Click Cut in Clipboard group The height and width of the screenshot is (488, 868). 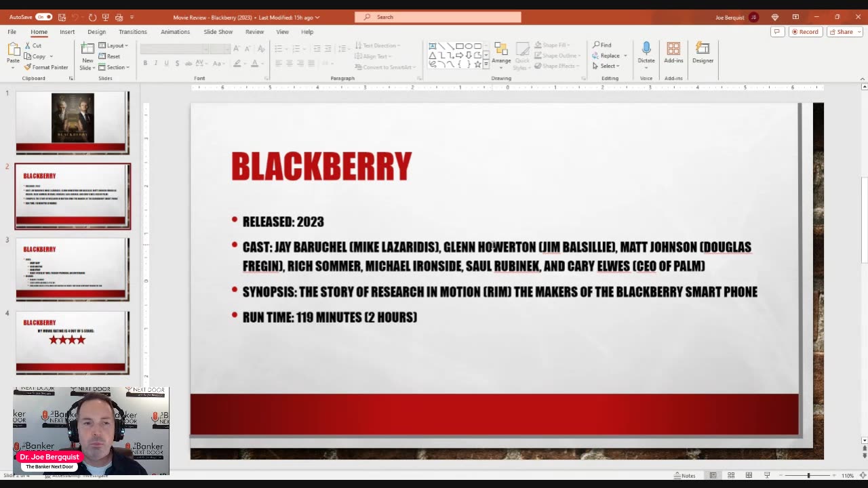click(33, 45)
